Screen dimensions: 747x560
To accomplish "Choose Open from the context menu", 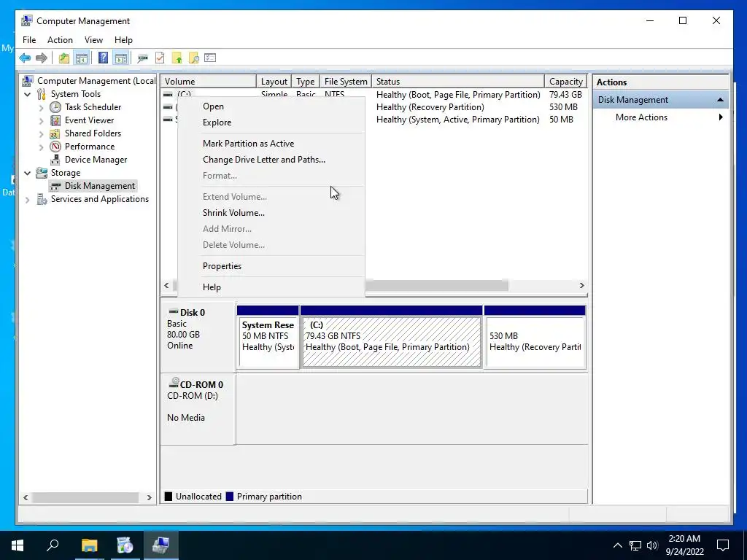I will click(271, 106).
